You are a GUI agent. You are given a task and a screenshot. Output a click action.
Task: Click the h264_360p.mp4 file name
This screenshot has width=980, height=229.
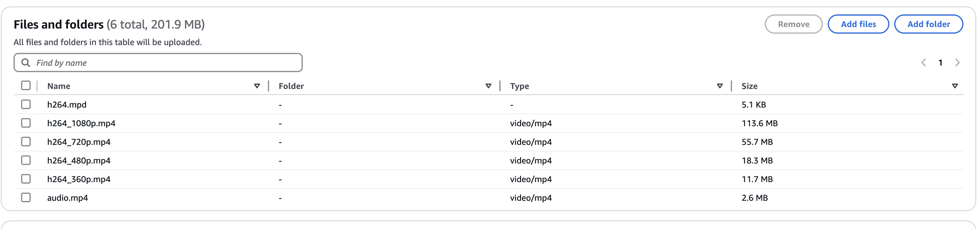click(79, 179)
